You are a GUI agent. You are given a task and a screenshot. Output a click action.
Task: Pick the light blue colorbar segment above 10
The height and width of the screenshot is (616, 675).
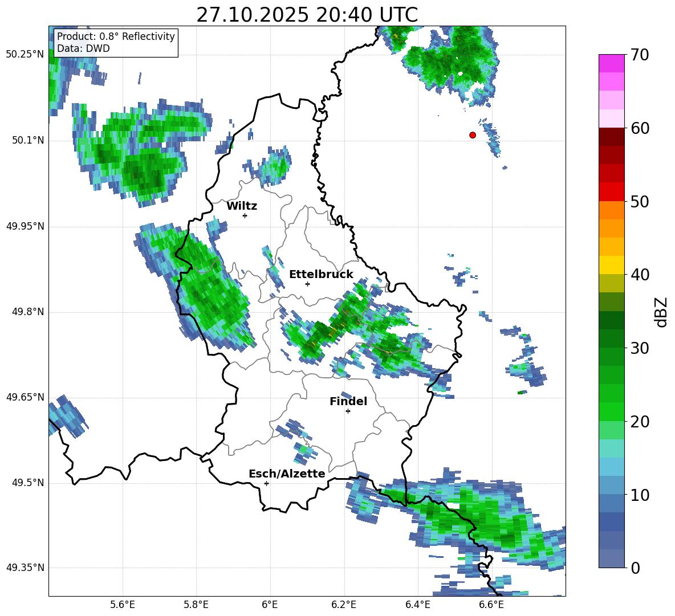(611, 467)
